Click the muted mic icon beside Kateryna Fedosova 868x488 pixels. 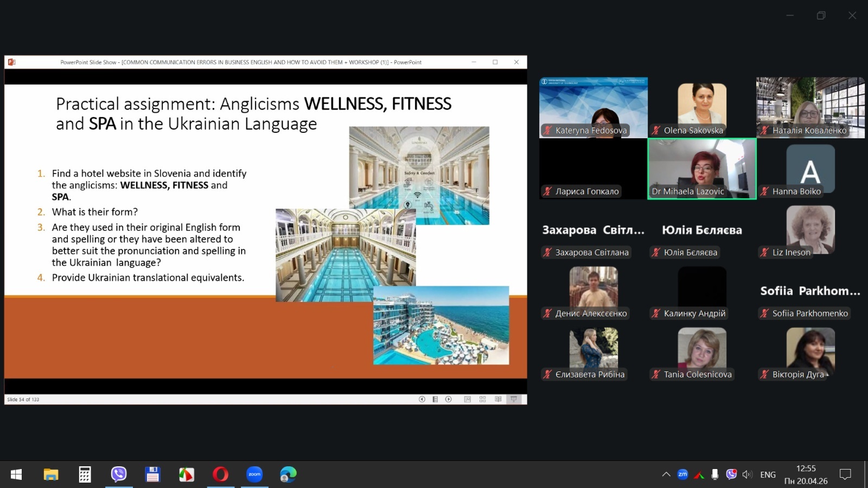pyautogui.click(x=548, y=130)
